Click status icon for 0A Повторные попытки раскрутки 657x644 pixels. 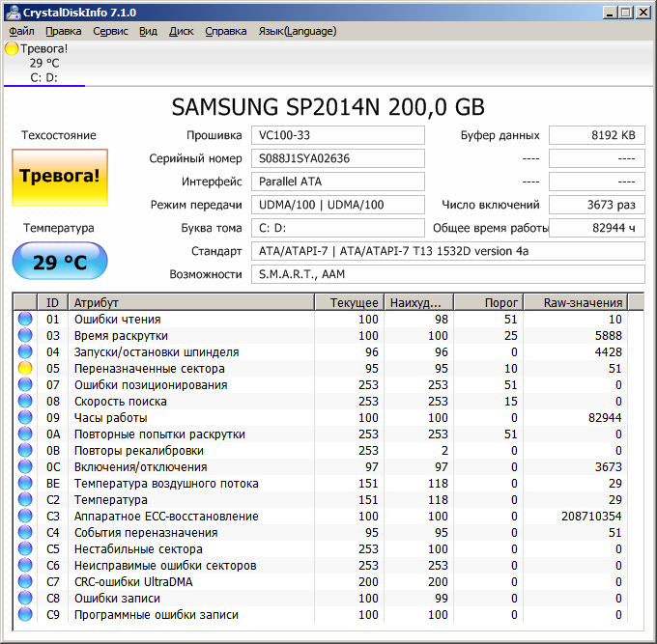(x=25, y=434)
